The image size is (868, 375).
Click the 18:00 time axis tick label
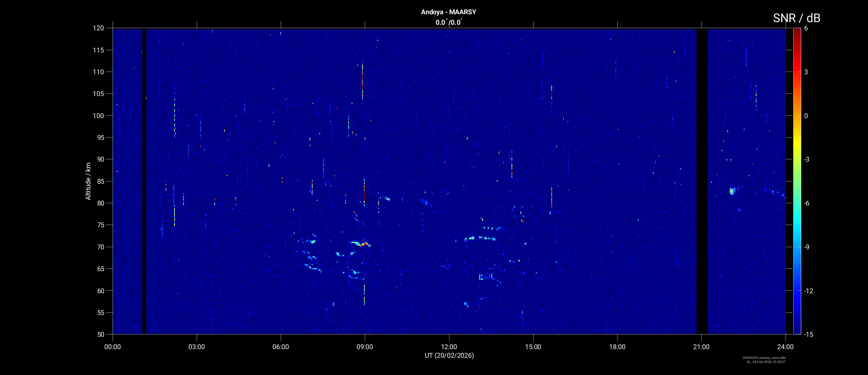click(x=617, y=347)
